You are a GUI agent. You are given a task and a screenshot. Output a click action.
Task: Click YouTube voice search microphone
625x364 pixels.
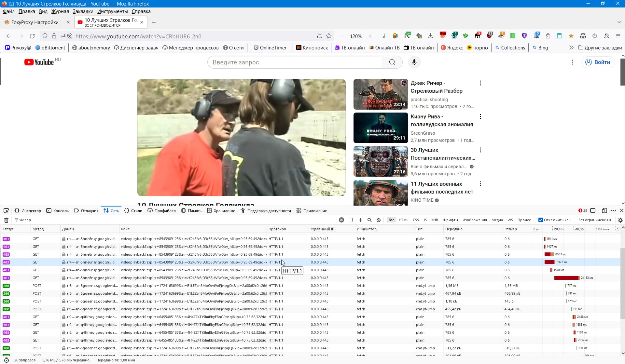414,62
